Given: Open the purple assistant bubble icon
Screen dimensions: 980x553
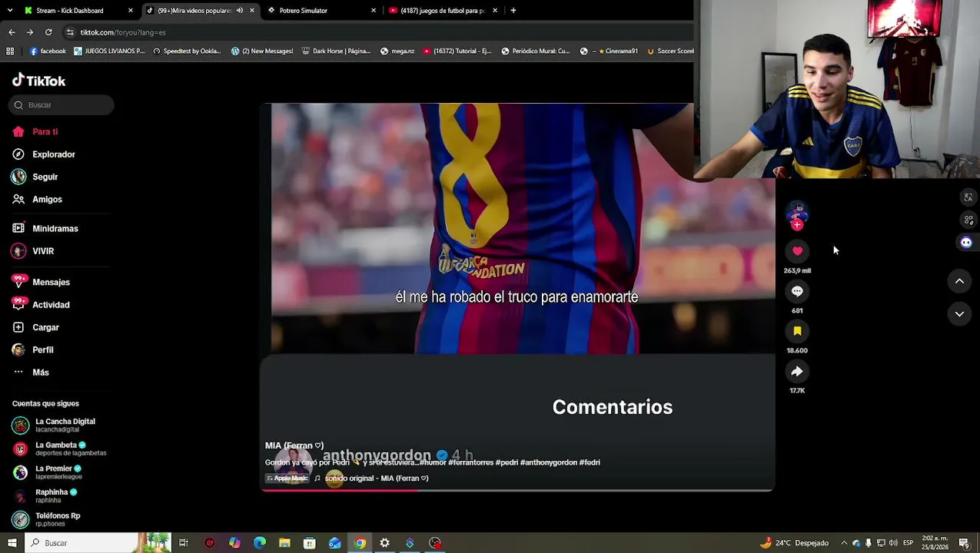Looking at the screenshot, I should coord(966,242).
